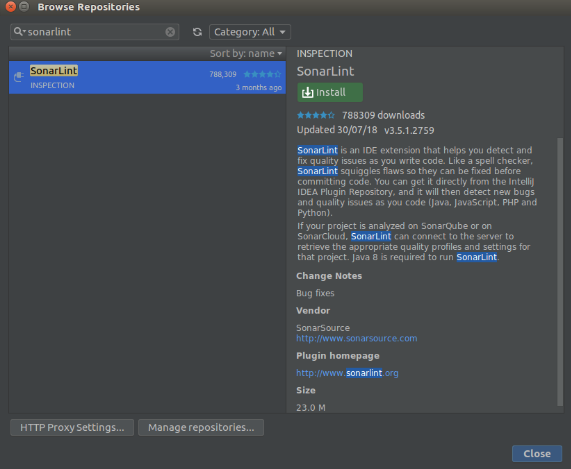The width and height of the screenshot is (571, 469).
Task: Open the Category: All dropdown
Action: tap(250, 32)
